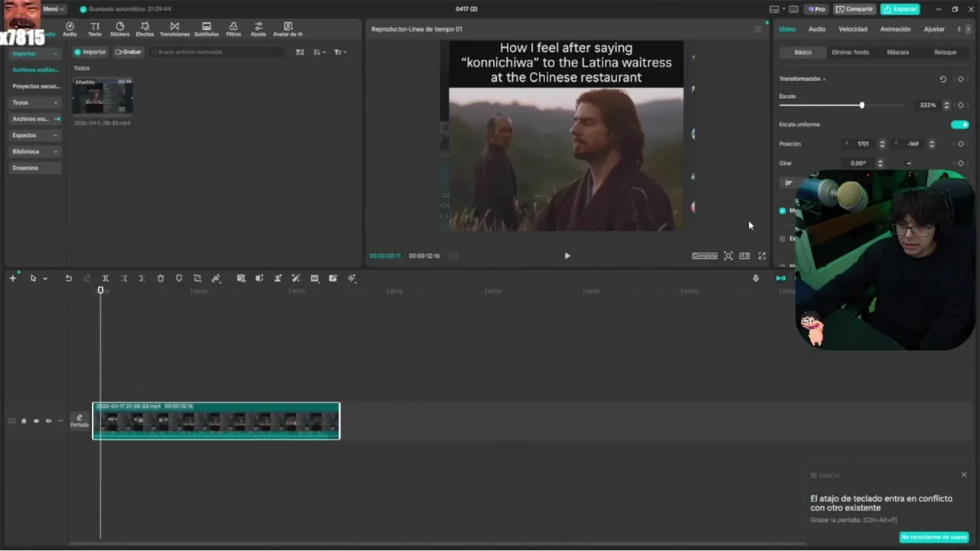The width and height of the screenshot is (980, 551).
Task: Open the Filtros panel
Action: tap(234, 29)
